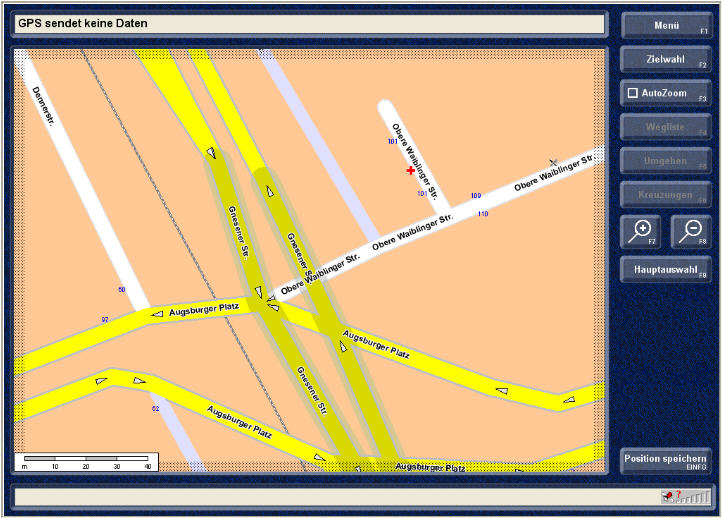Click the GPS satellite status icon
Image resolution: width=722 pixels, height=518 pixels.
pyautogui.click(x=667, y=495)
